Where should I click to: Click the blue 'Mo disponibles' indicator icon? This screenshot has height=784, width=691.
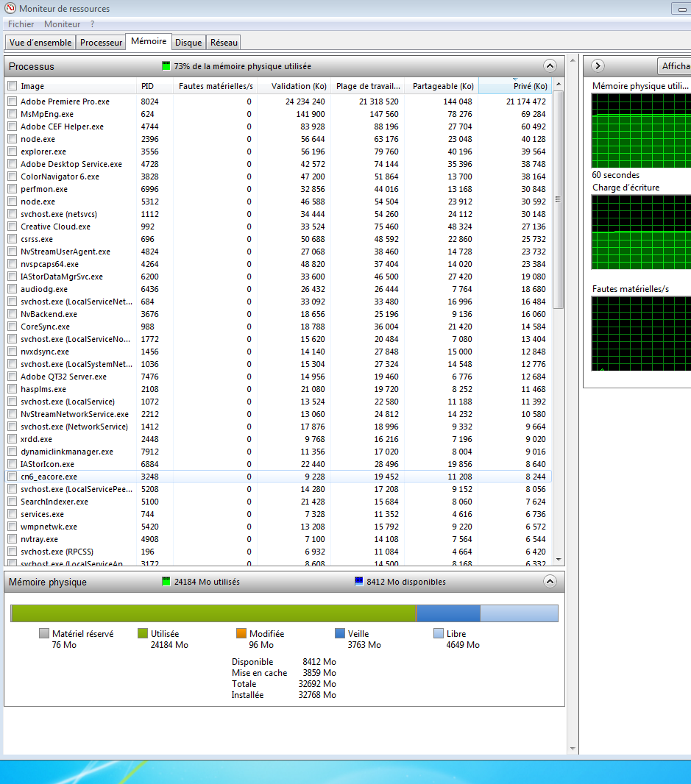point(359,582)
